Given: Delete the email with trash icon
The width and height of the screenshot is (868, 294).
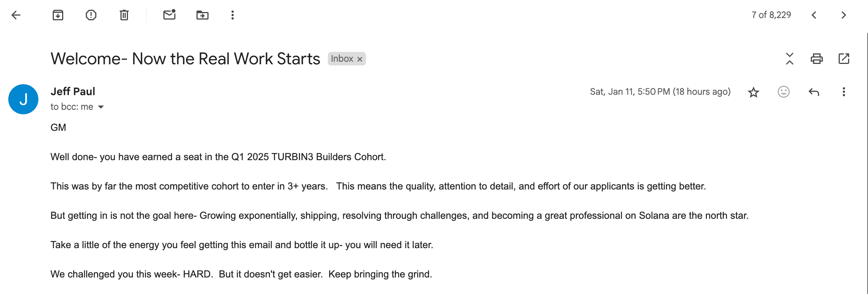Looking at the screenshot, I should click(x=124, y=15).
